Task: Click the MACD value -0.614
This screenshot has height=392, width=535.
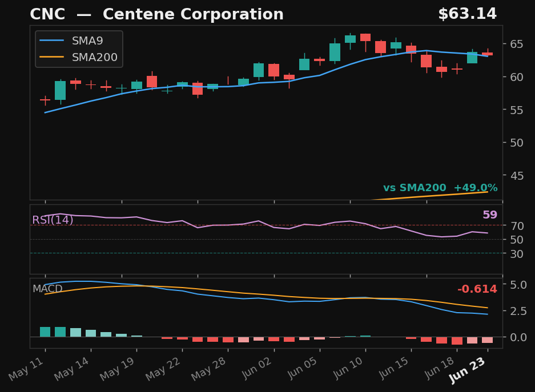Action: (477, 289)
